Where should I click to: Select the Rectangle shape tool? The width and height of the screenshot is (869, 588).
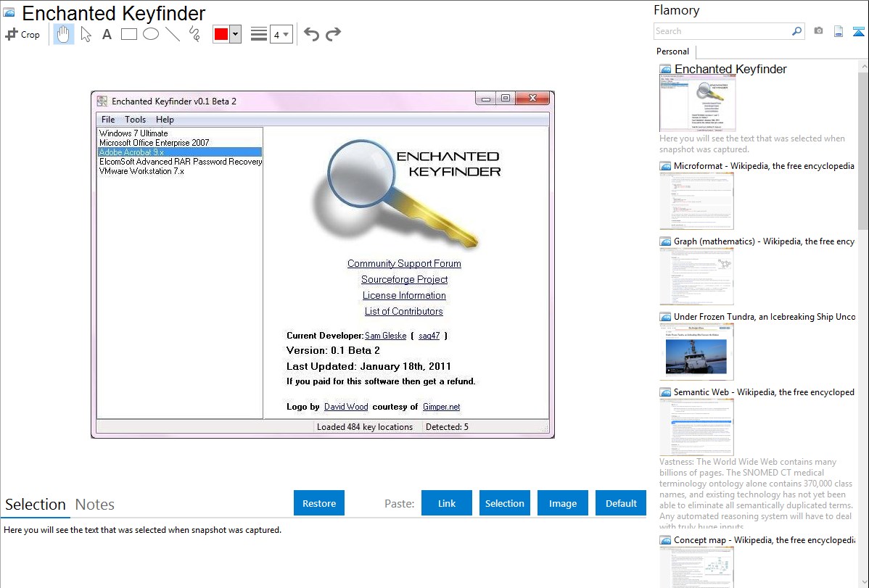tap(128, 34)
